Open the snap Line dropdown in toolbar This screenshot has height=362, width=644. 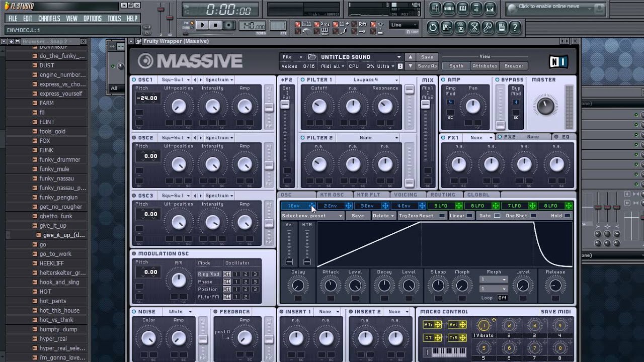click(404, 25)
